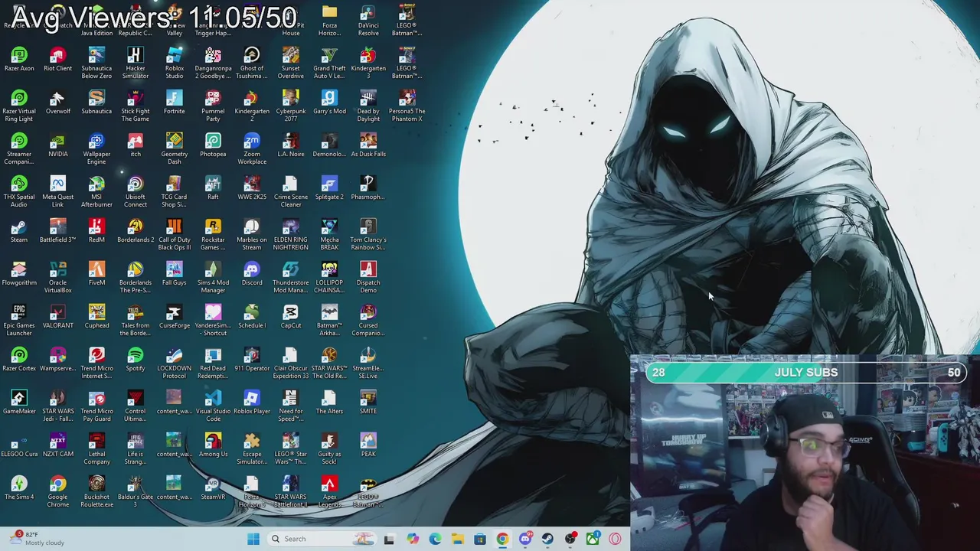Select the Apex Legends desktop icon
This screenshot has height=551, width=980.
[329, 492]
